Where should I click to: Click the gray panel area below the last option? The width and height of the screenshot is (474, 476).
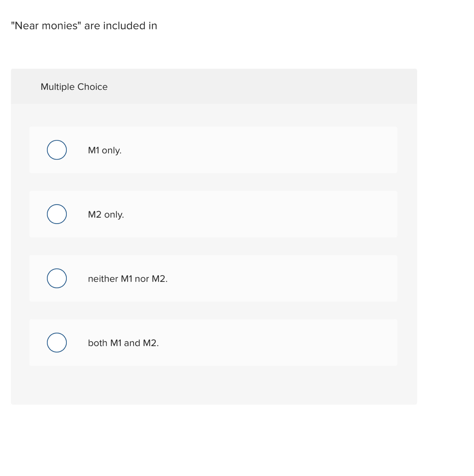coord(214,385)
